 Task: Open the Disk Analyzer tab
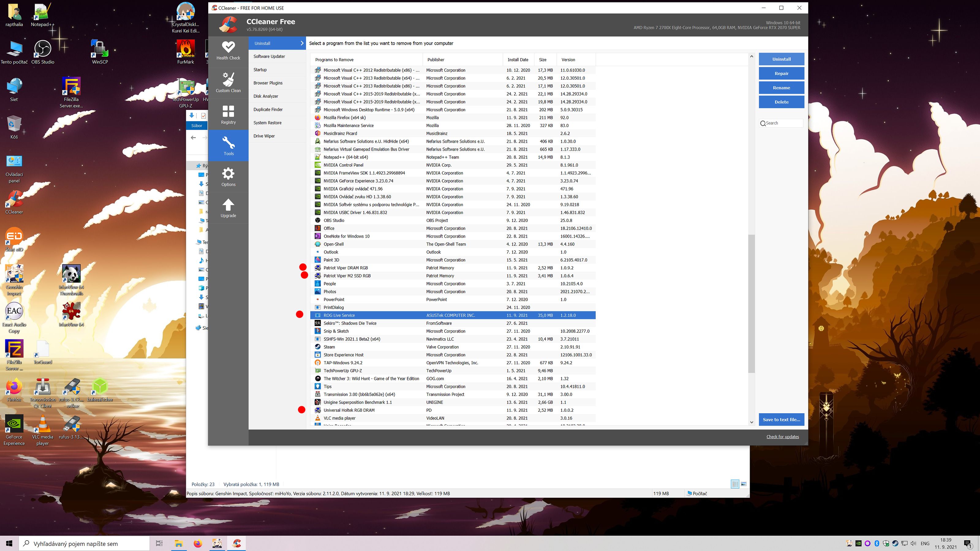pos(277,96)
